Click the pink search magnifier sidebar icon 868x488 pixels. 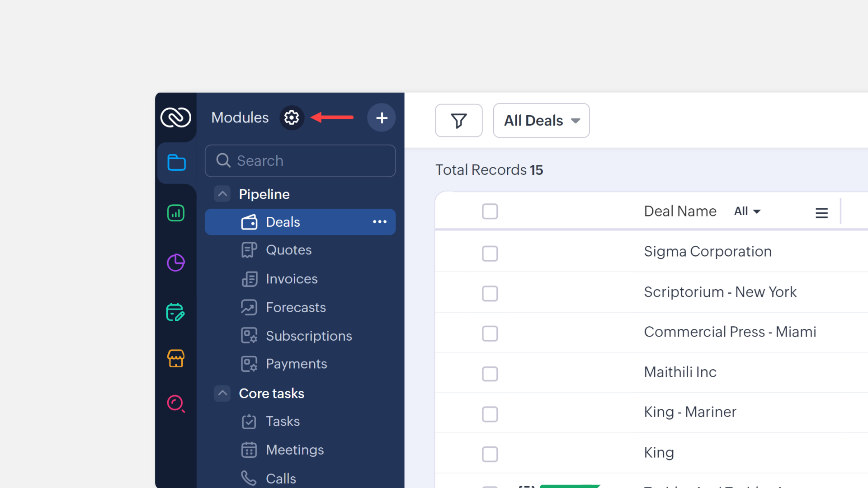[176, 404]
